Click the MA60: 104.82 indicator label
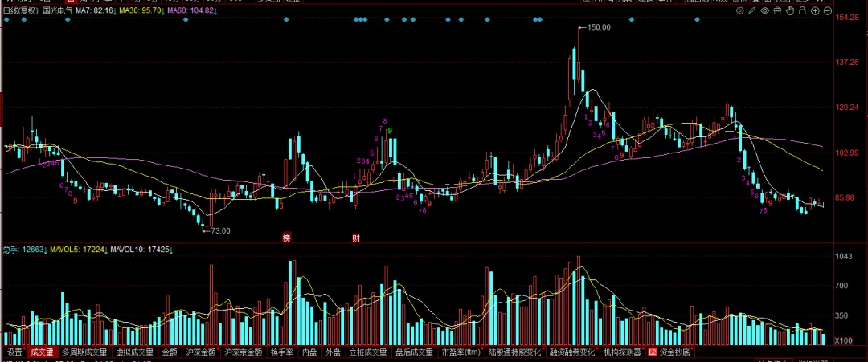The width and height of the screenshot is (868, 362). pyautogui.click(x=192, y=10)
